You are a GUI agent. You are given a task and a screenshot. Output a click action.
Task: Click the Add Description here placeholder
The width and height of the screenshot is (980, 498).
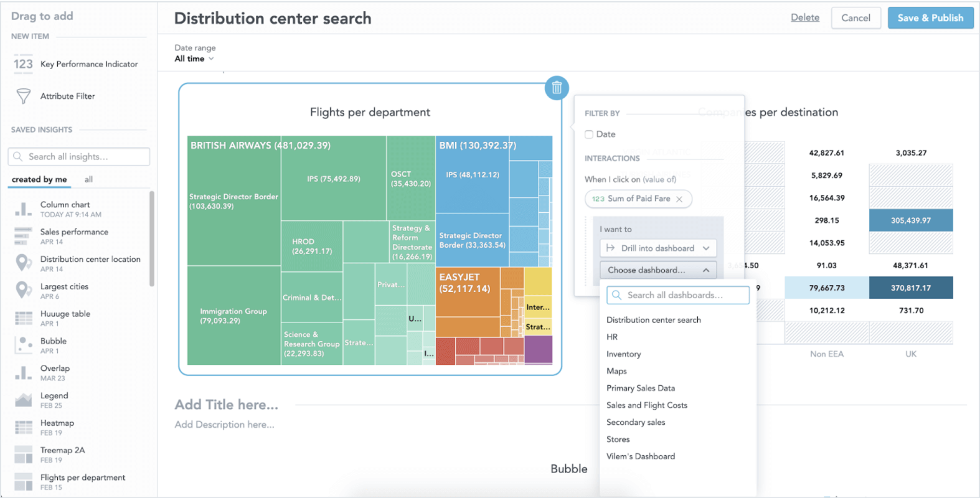(x=224, y=425)
